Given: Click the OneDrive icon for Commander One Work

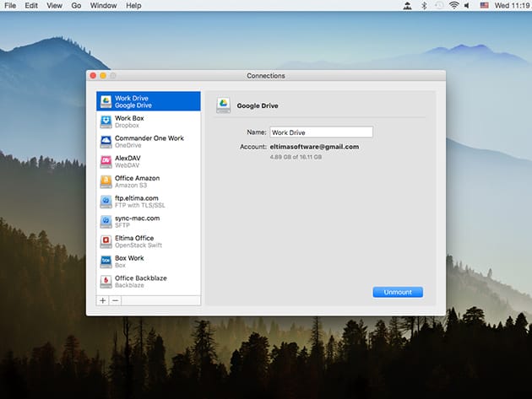Looking at the screenshot, I should [x=106, y=142].
